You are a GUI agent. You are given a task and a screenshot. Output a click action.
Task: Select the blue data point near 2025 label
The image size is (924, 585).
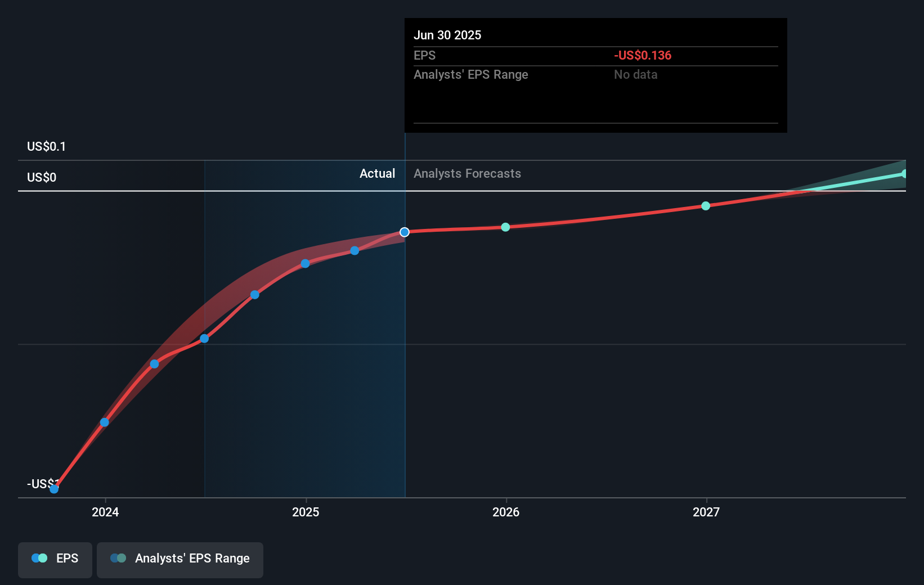click(304, 263)
